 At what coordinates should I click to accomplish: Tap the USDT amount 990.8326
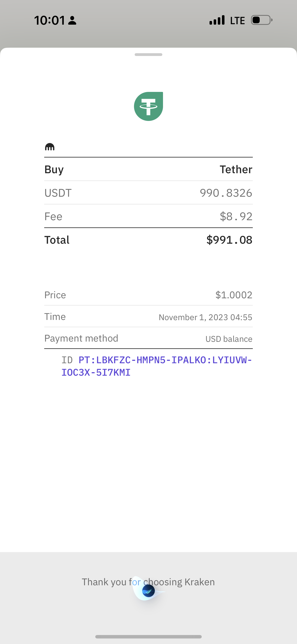pos(226,193)
